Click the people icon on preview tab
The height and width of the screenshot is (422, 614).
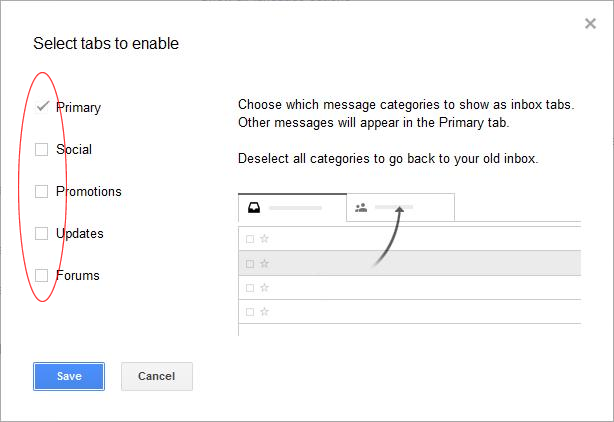coord(361,208)
